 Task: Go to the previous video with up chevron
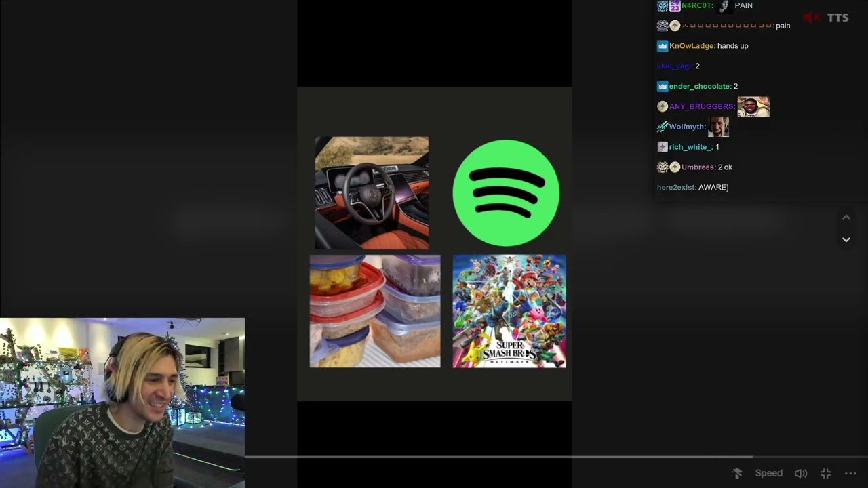(846, 218)
